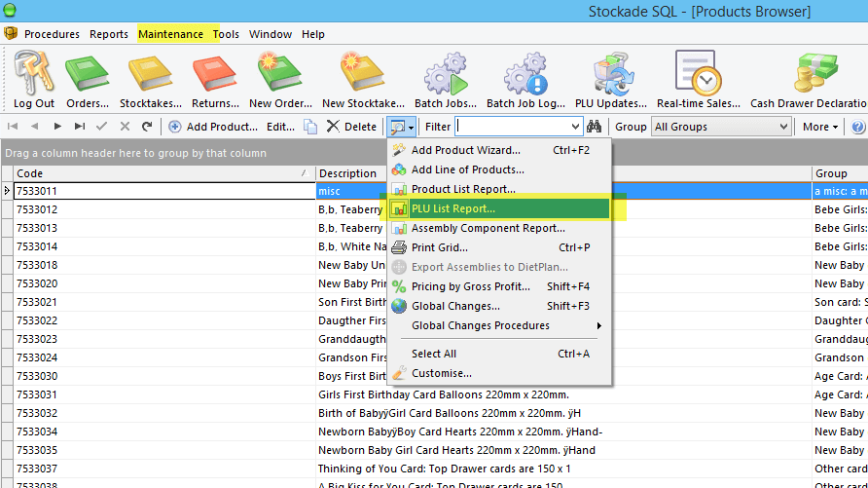Viewport: 868px width, 488px height.
Task: Click the Group column header
Action: pos(840,173)
